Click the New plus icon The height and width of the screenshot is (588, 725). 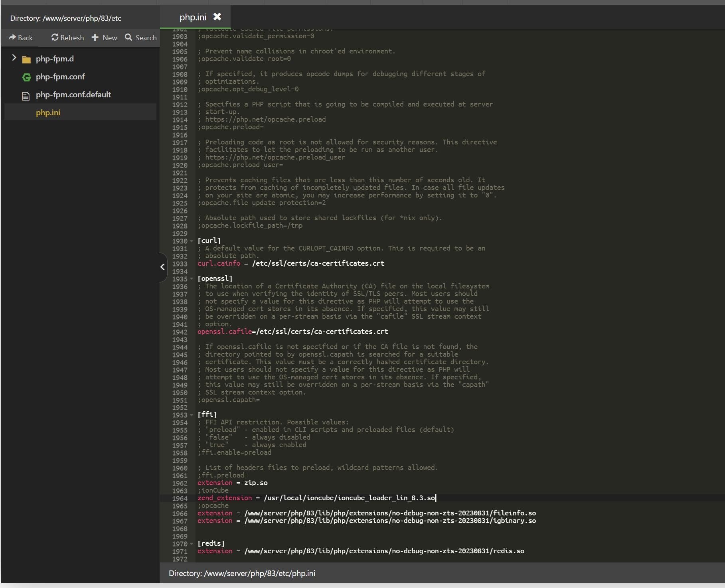[x=95, y=37]
